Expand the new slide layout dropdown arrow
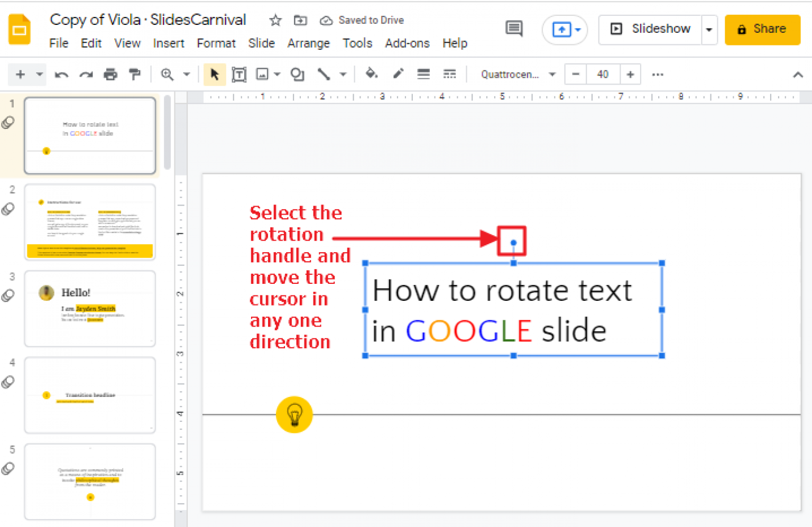The image size is (812, 527). pos(40,75)
